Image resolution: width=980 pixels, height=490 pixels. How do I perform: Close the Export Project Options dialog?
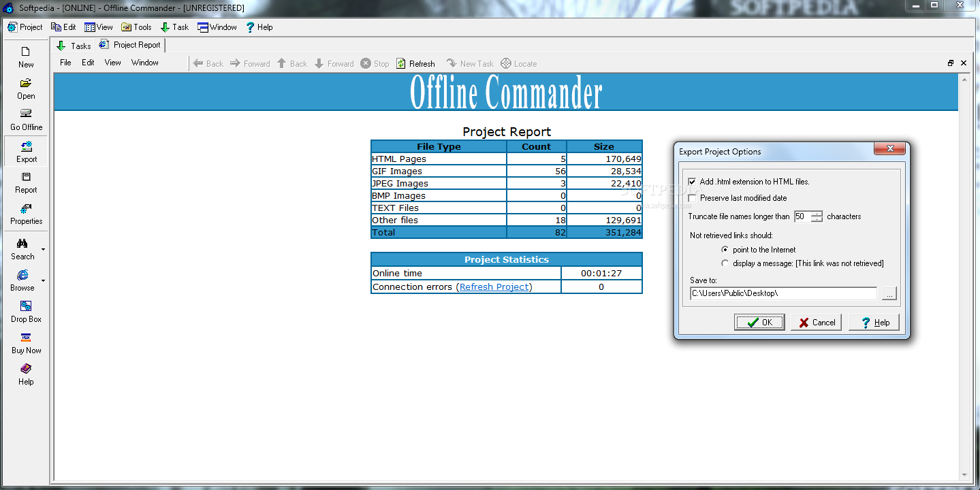889,148
